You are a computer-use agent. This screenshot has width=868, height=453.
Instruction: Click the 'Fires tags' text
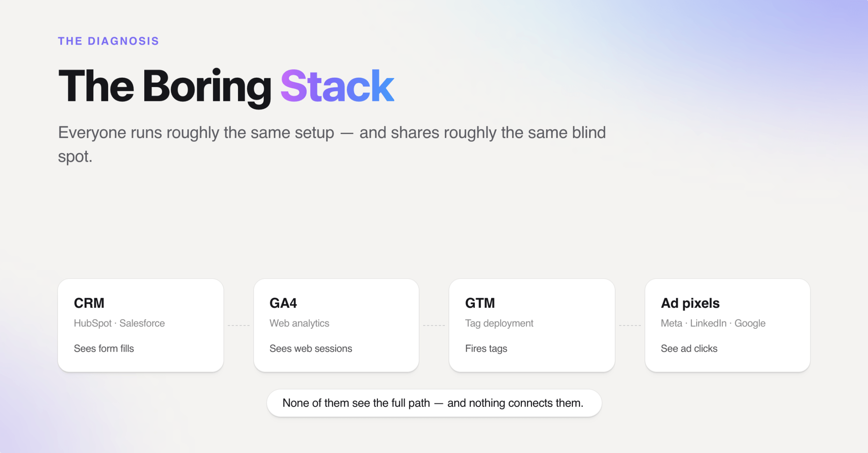486,348
